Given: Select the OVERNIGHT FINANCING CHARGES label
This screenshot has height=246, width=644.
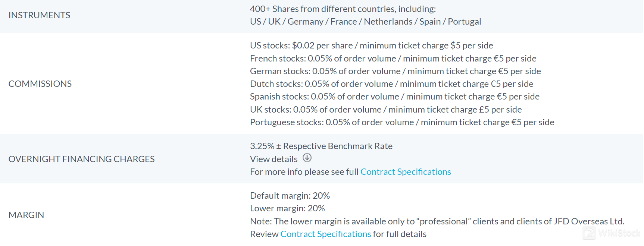Looking at the screenshot, I should (x=81, y=159).
